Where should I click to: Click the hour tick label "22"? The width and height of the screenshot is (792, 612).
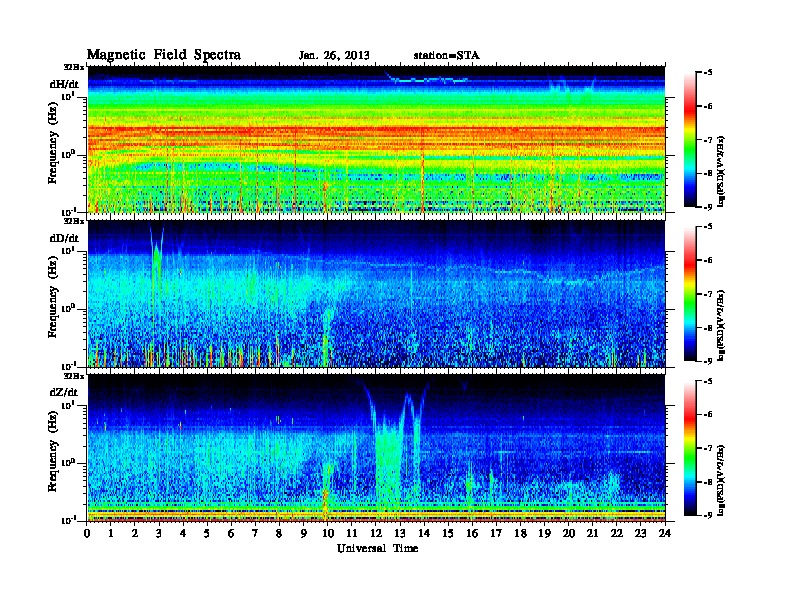(x=616, y=534)
